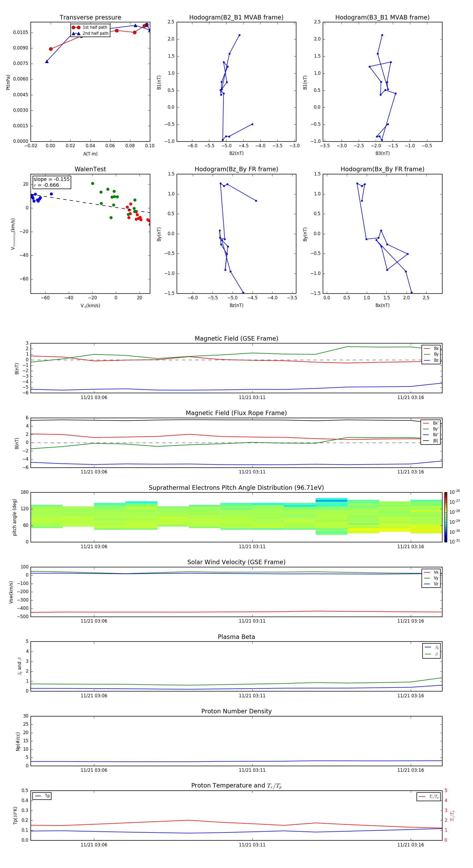Viewport: 473px width, 868px height.
Task: Click the "10^-26" colorbar tick label
Action: pyautogui.click(x=455, y=492)
